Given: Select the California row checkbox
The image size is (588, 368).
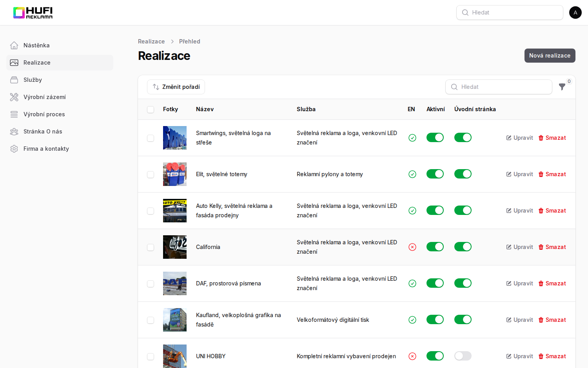Looking at the screenshot, I should pyautogui.click(x=151, y=247).
